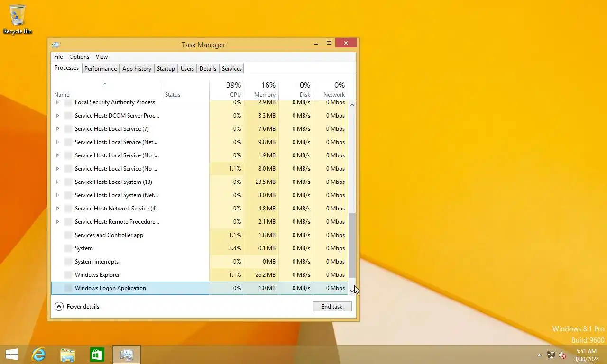Open the Start button on taskbar
Image resolution: width=607 pixels, height=364 pixels.
[11, 355]
